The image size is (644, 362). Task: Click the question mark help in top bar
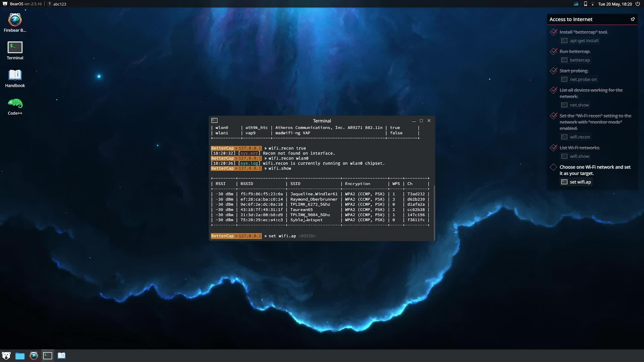(x=49, y=4)
